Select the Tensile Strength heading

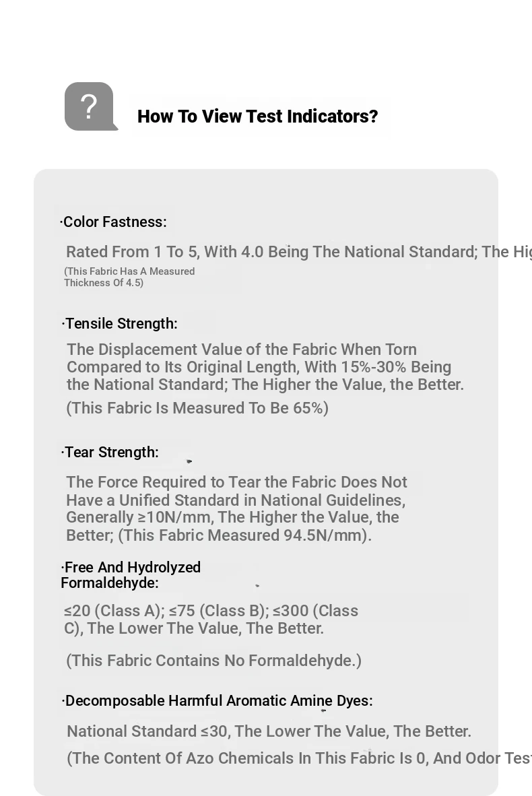(x=119, y=323)
